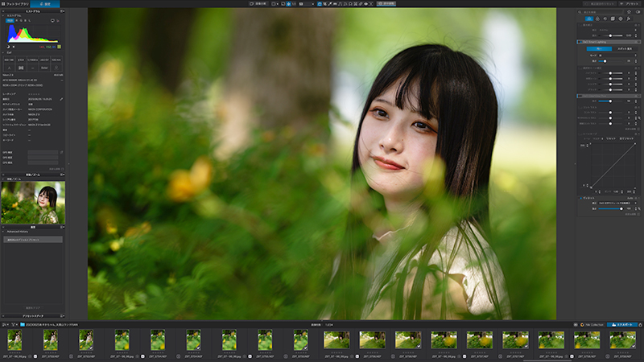Open the Geometry palette tab icon
This screenshot has width=644, height=362.
pyautogui.click(x=613, y=19)
